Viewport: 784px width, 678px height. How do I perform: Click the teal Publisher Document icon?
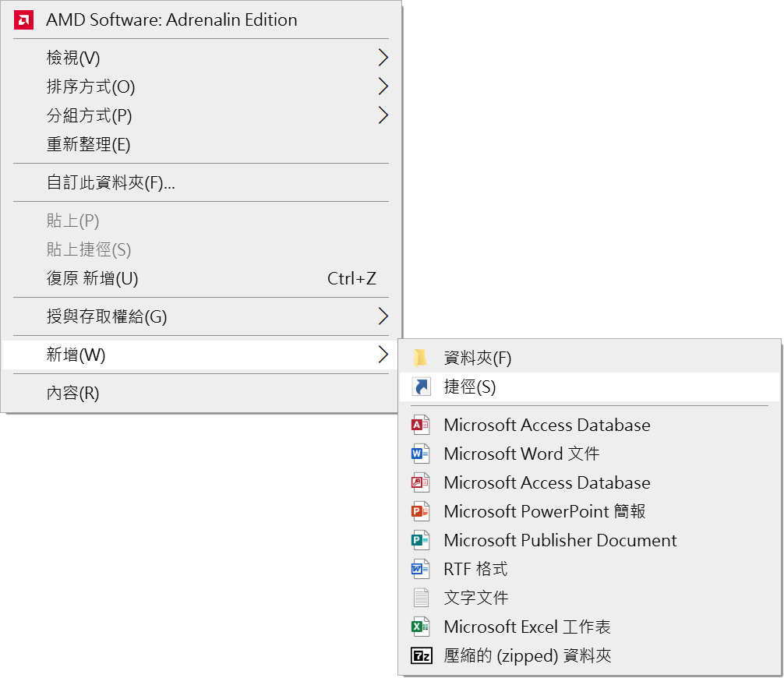tap(421, 540)
